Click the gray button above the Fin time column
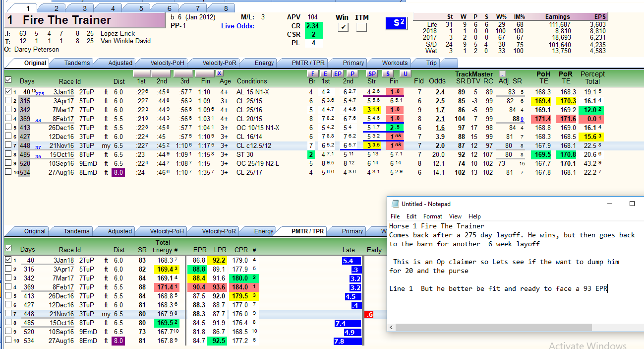The height and width of the screenshot is (349, 644). click(x=205, y=73)
